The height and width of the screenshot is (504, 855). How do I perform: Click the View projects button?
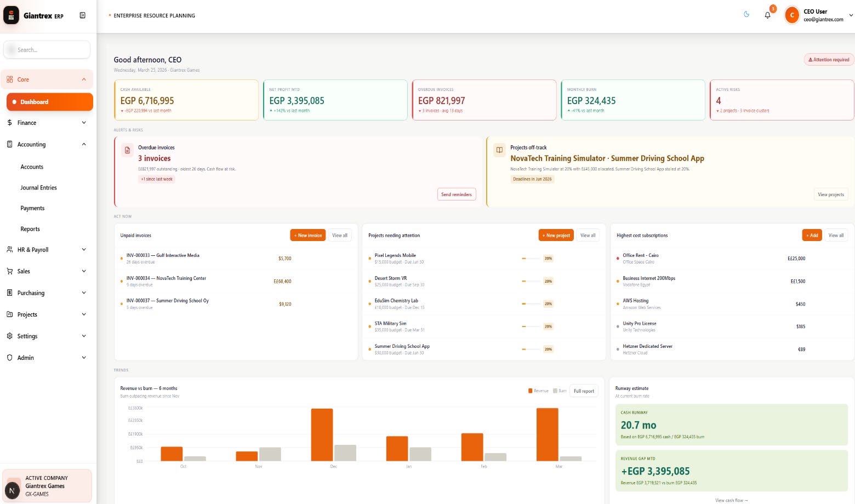[831, 194]
